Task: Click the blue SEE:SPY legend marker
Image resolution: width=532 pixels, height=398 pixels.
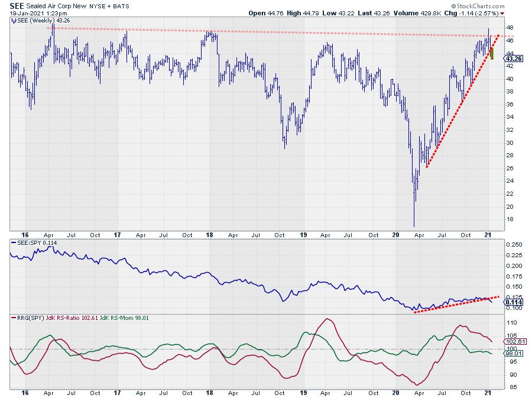Action: 13,244
